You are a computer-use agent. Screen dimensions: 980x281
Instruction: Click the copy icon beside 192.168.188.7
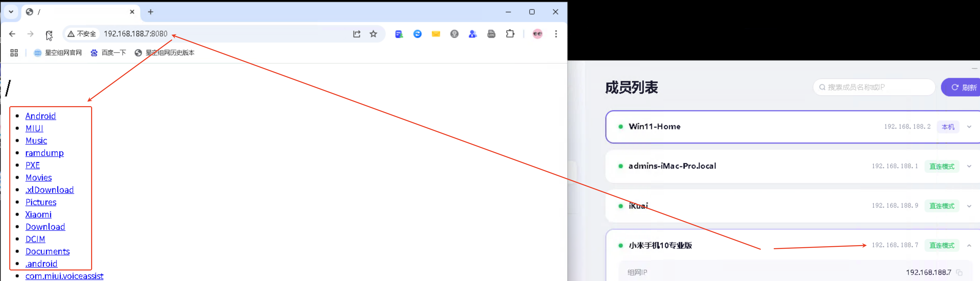959,273
